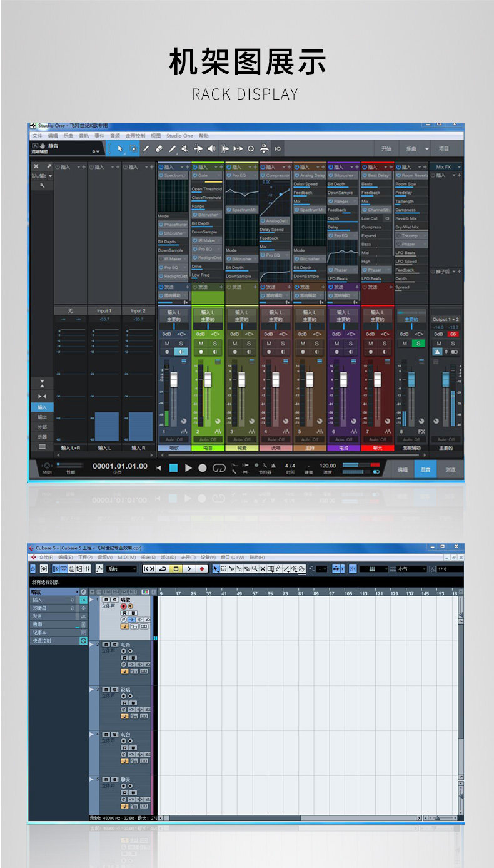
Task: Click the Cubase play transport button
Action: [189, 569]
